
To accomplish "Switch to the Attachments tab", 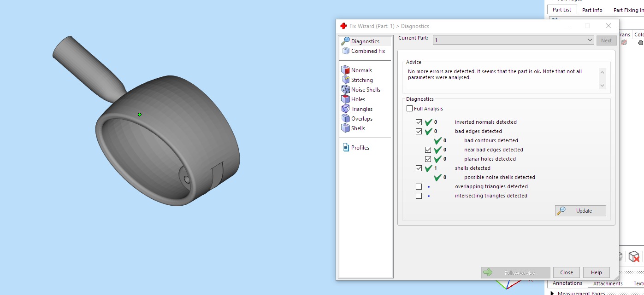I will (x=608, y=283).
